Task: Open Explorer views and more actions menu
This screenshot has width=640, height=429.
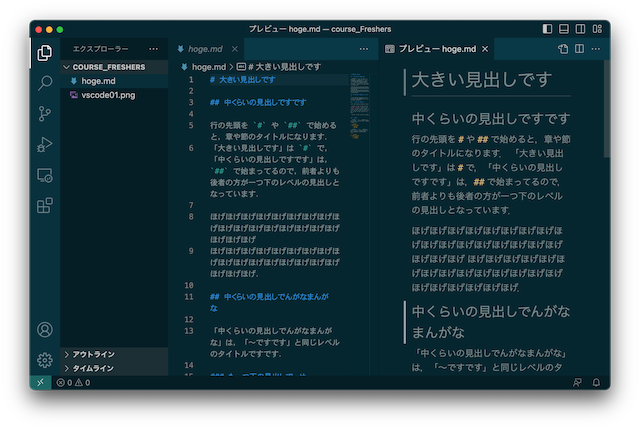Action: click(x=153, y=49)
